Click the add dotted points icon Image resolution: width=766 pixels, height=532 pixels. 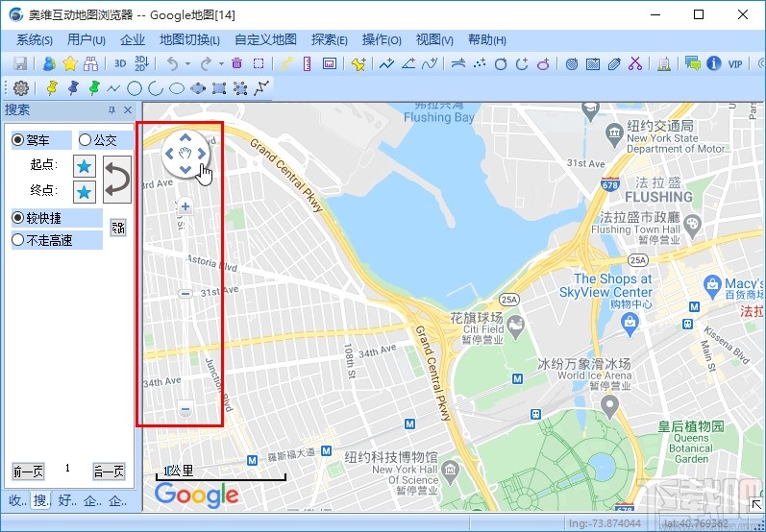click(x=480, y=63)
